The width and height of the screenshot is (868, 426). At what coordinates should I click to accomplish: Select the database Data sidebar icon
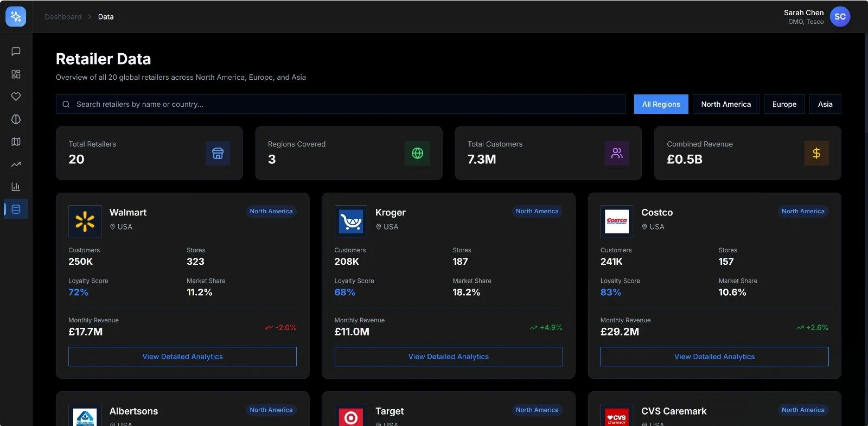point(16,209)
